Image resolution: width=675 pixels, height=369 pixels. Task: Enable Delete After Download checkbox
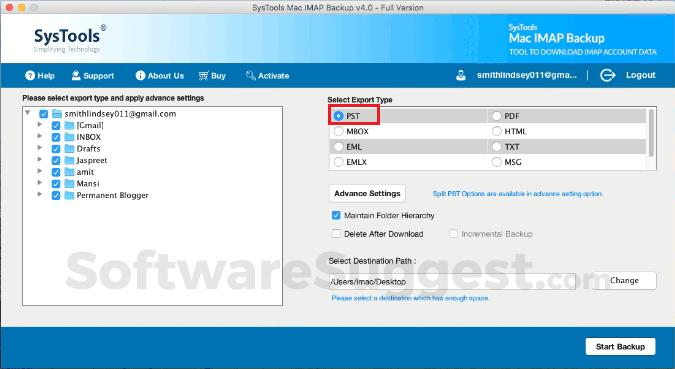tap(336, 234)
